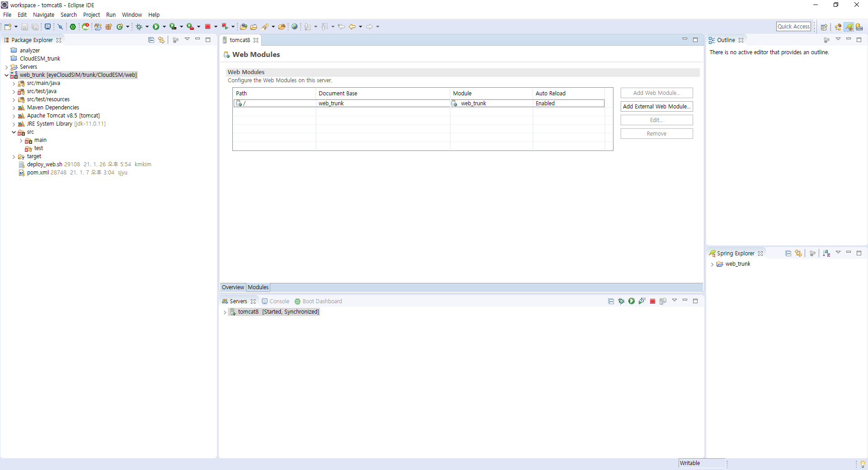Publish to the server icon in Servers view

pos(663,301)
